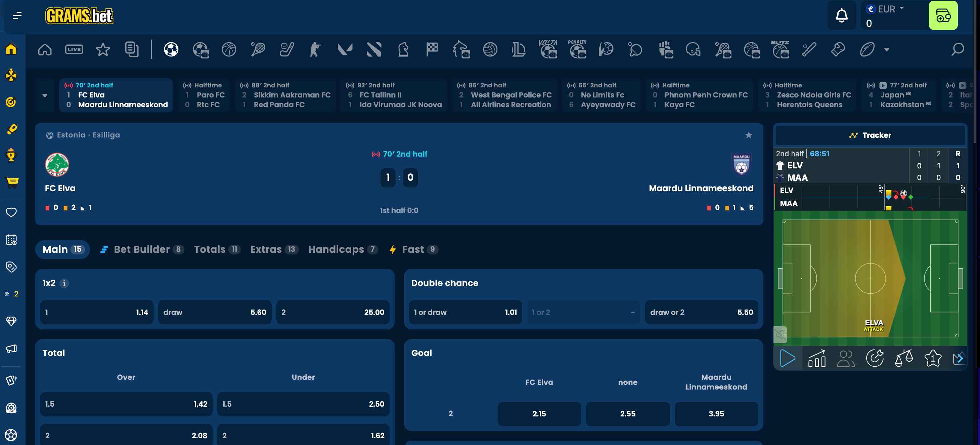Select the Tennis racket sport icon
The width and height of the screenshot is (980, 445).
coord(258,49)
